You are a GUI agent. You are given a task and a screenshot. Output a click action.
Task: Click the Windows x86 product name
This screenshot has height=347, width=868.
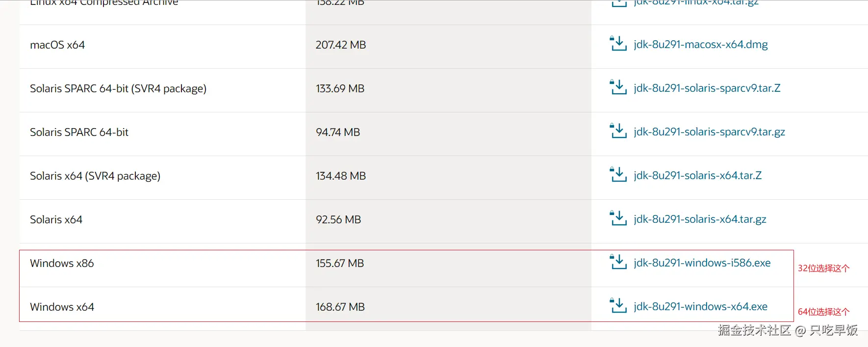coord(62,264)
